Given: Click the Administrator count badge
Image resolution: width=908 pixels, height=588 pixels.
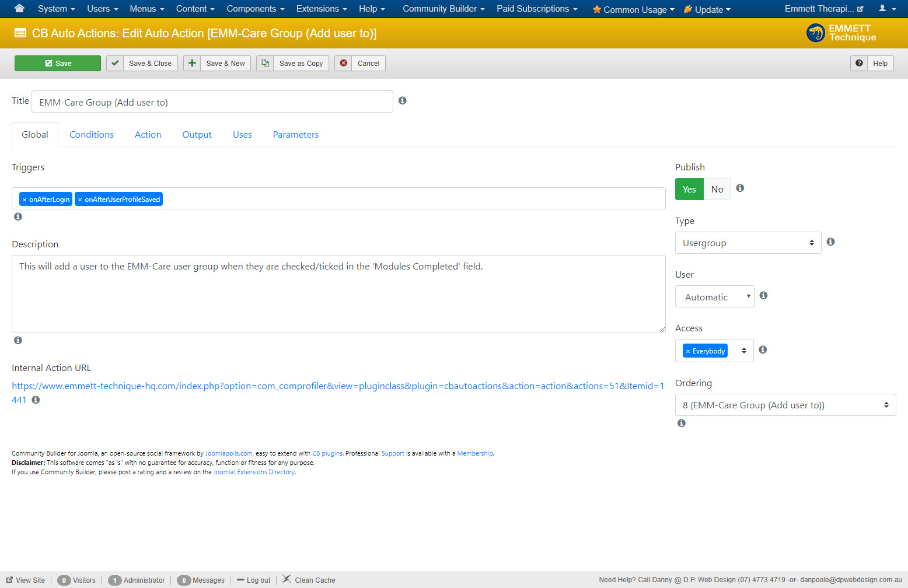Looking at the screenshot, I should coord(115,580).
